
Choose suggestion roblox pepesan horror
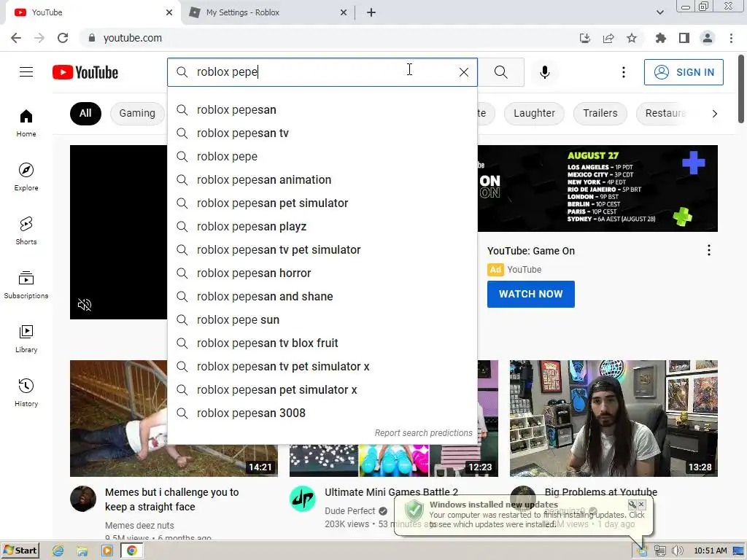coord(322,273)
